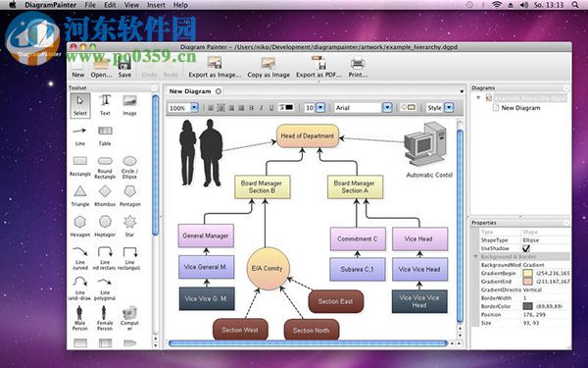Select the Hexagon shape tool
The width and height of the screenshot is (588, 368).
tap(80, 227)
